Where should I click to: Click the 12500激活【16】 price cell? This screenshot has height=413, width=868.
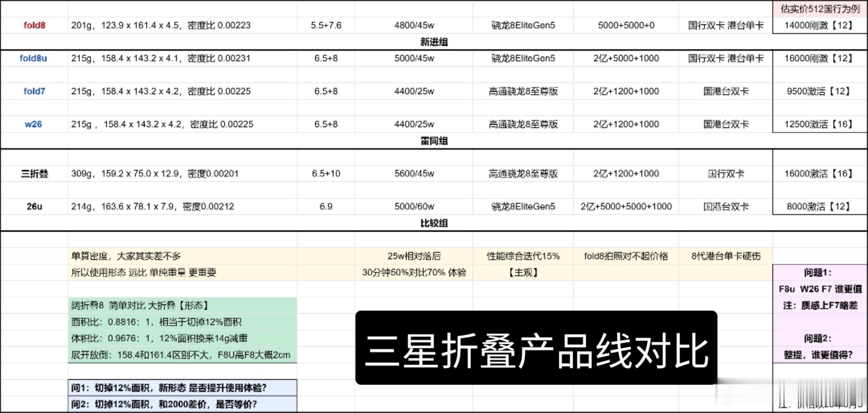pyautogui.click(x=820, y=124)
